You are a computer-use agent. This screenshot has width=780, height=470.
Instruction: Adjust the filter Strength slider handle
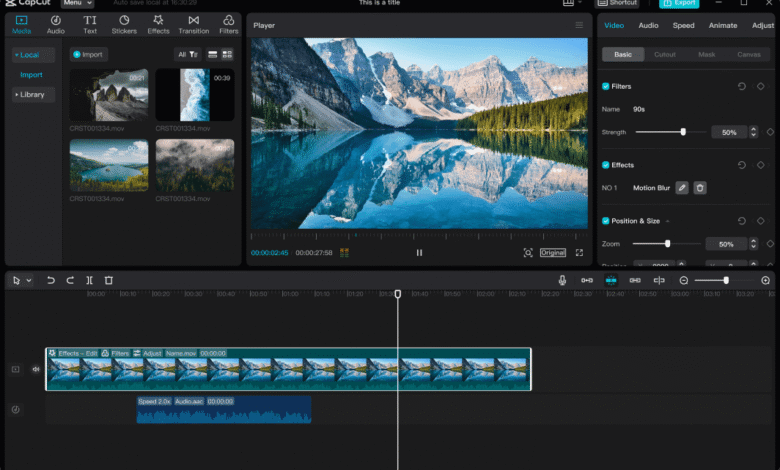pos(683,132)
